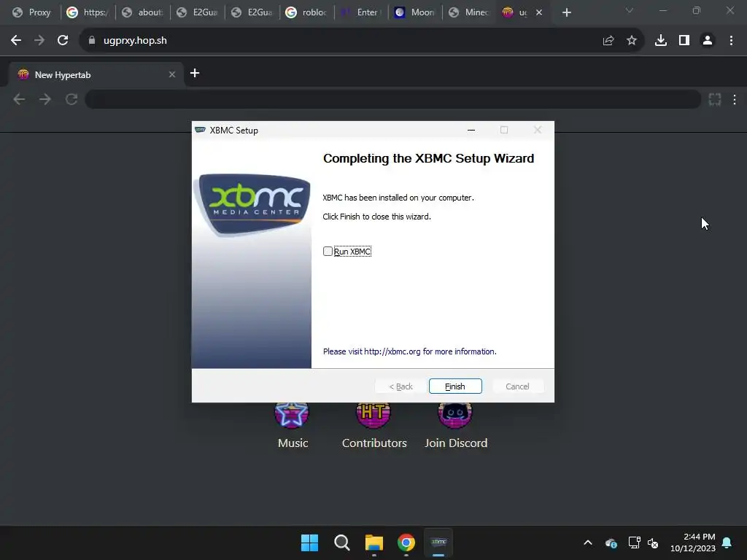The image size is (747, 560).
Task: Bookmark this page with star icon
Action: 632,41
